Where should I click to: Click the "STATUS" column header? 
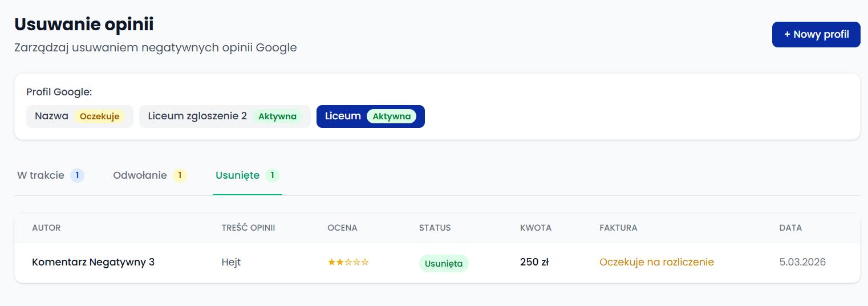point(435,228)
